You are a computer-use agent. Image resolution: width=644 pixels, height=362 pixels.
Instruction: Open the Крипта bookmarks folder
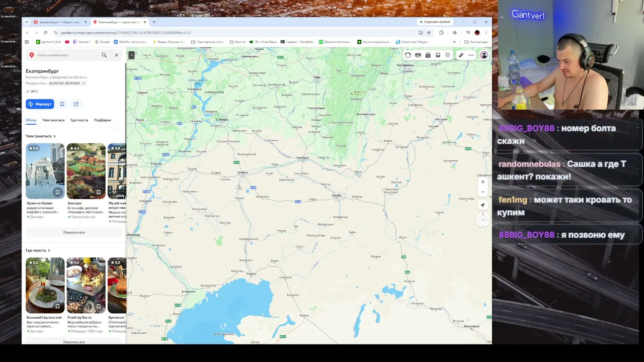pos(237,42)
